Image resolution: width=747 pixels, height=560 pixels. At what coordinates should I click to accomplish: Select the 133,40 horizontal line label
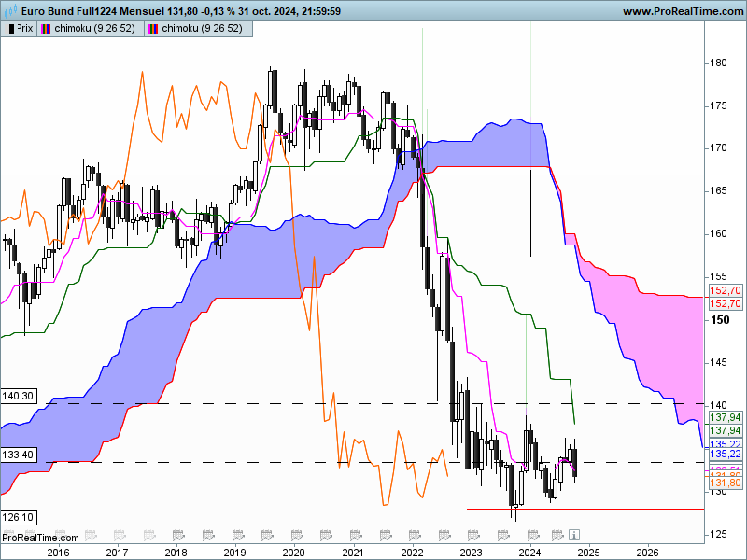[19, 455]
